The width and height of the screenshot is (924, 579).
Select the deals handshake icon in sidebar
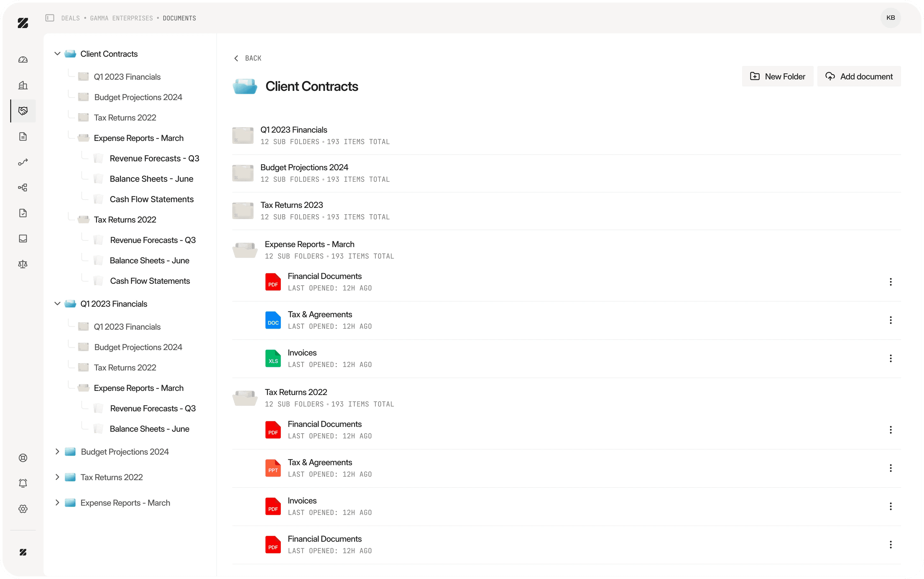coord(23,111)
